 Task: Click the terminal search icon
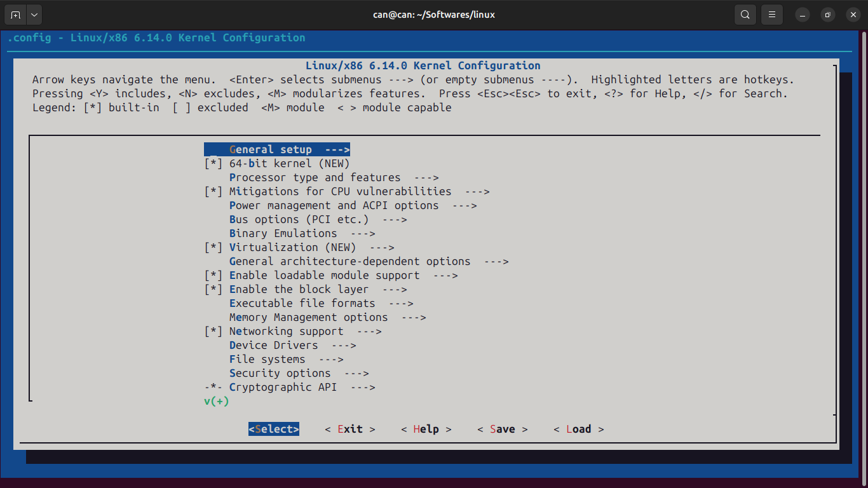(745, 15)
